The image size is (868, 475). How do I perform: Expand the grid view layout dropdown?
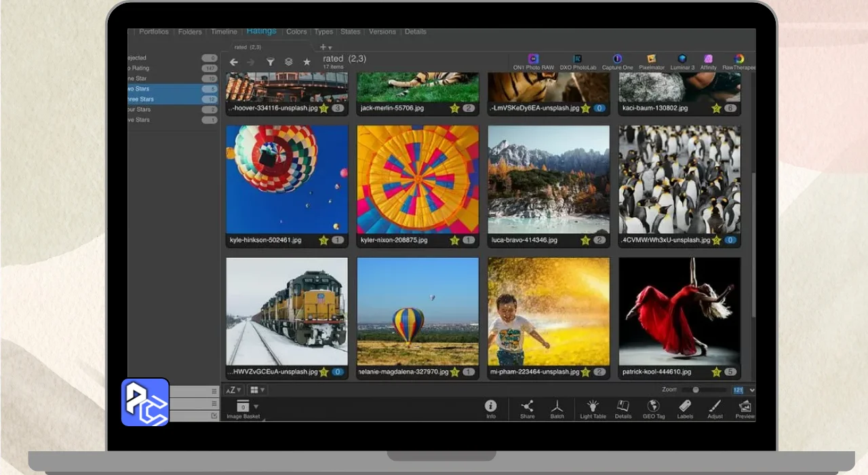coord(257,390)
